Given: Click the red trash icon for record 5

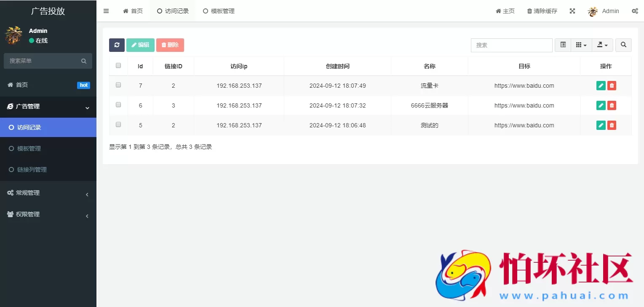Looking at the screenshot, I should [612, 125].
